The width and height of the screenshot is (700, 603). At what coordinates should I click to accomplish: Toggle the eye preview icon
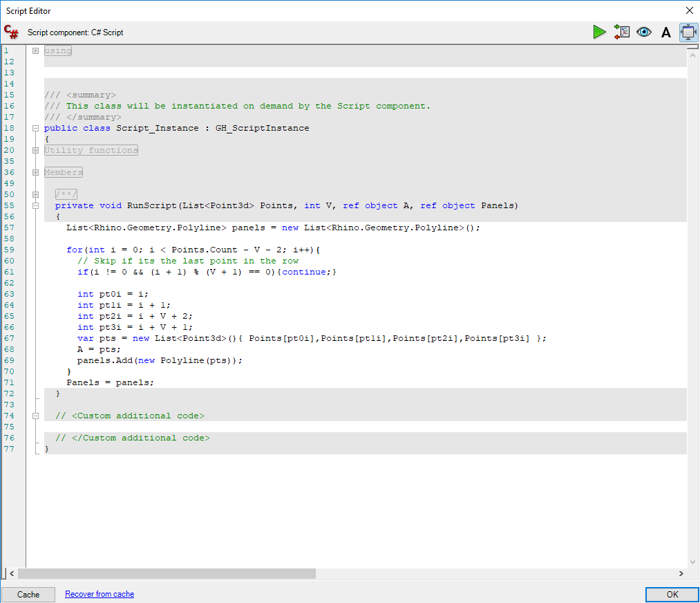[x=644, y=32]
